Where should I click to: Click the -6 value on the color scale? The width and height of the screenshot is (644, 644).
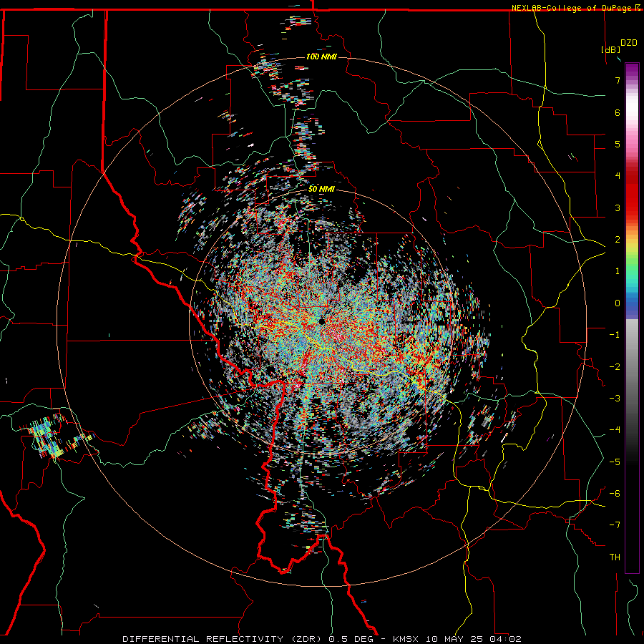coord(615,494)
